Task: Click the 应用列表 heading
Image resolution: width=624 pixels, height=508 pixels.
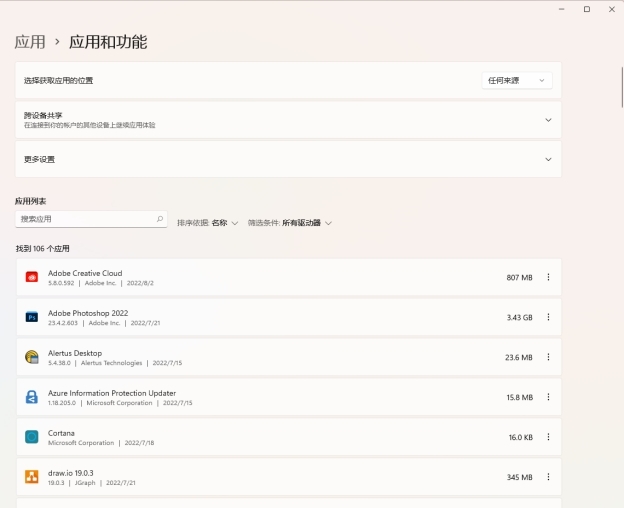Action: (x=31, y=201)
